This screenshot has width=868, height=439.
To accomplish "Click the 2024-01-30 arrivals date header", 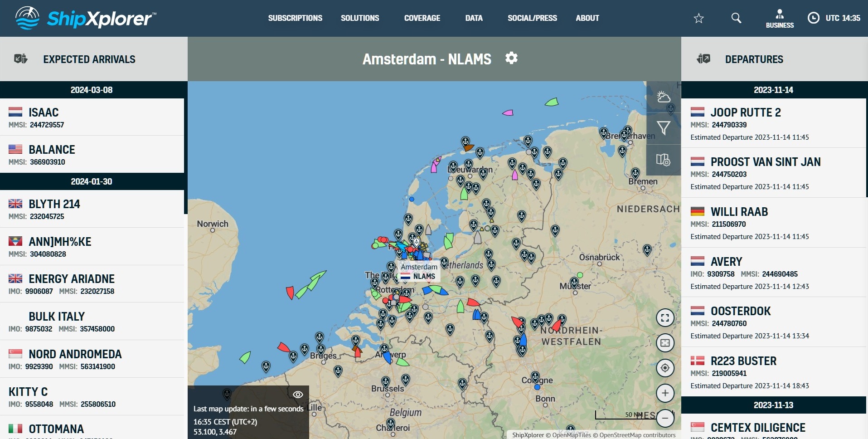I will pos(92,181).
